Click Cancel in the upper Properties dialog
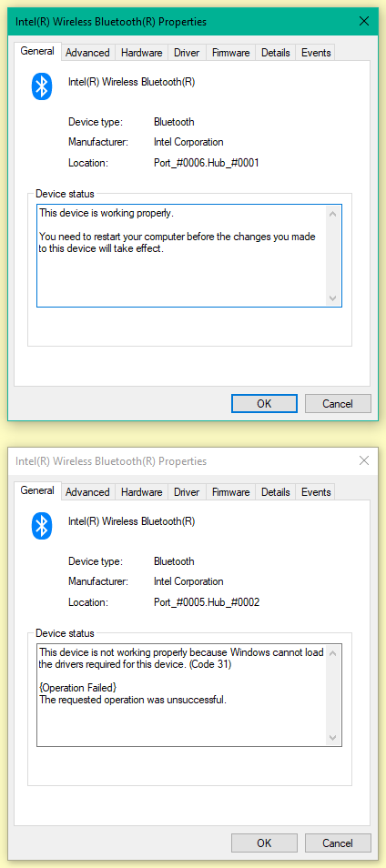The width and height of the screenshot is (386, 868). (338, 404)
